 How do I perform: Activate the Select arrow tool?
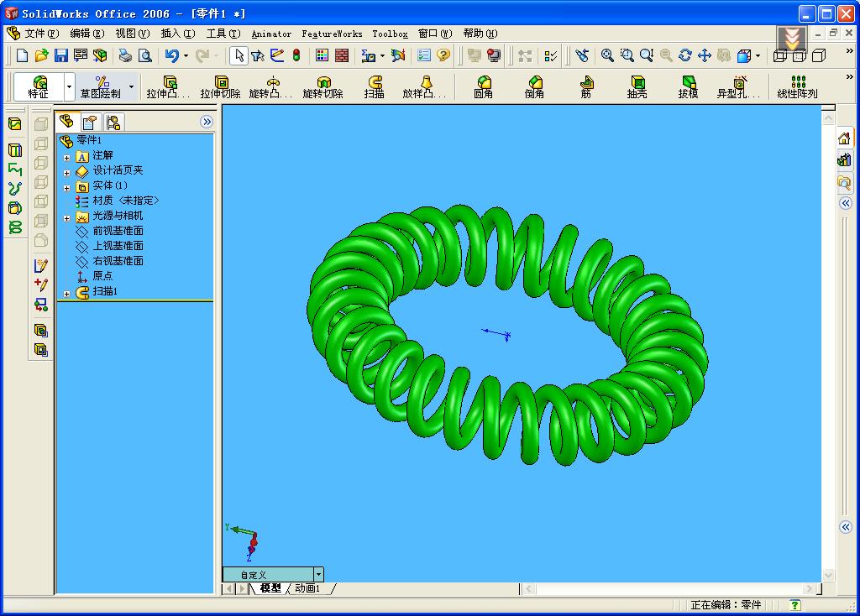239,55
